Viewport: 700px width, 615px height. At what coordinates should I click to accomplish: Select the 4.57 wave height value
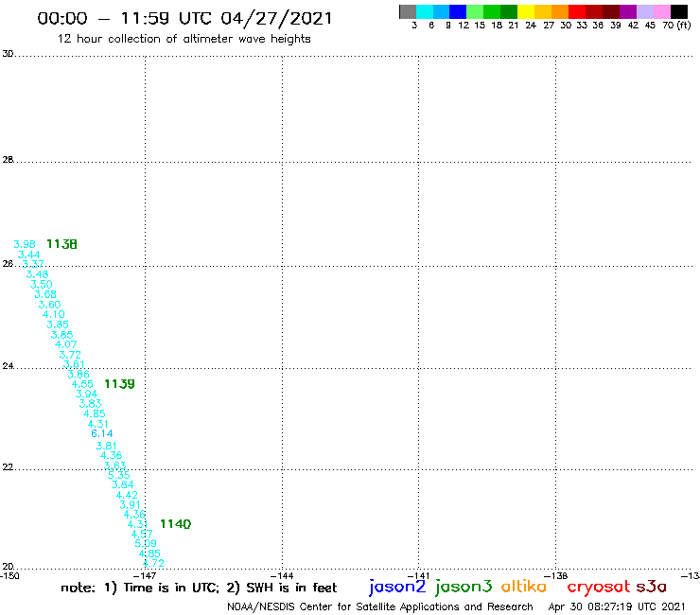[142, 534]
